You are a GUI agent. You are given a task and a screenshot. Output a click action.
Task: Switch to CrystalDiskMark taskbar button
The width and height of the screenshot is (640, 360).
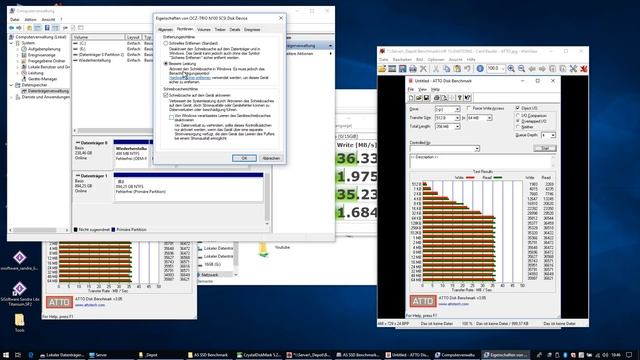click(x=260, y=355)
